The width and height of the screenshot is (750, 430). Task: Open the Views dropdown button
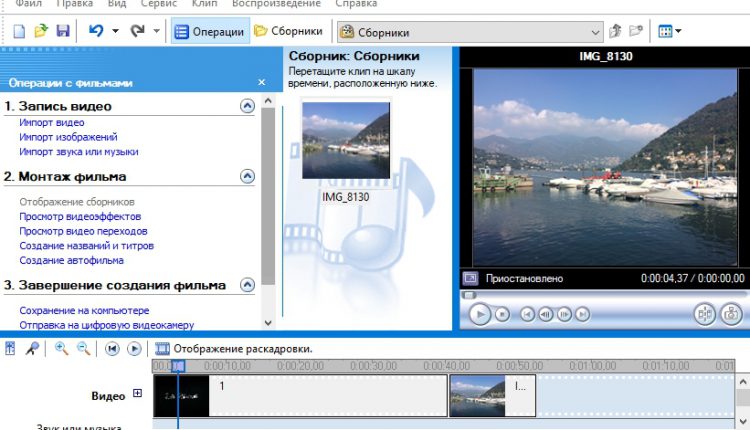tap(670, 32)
